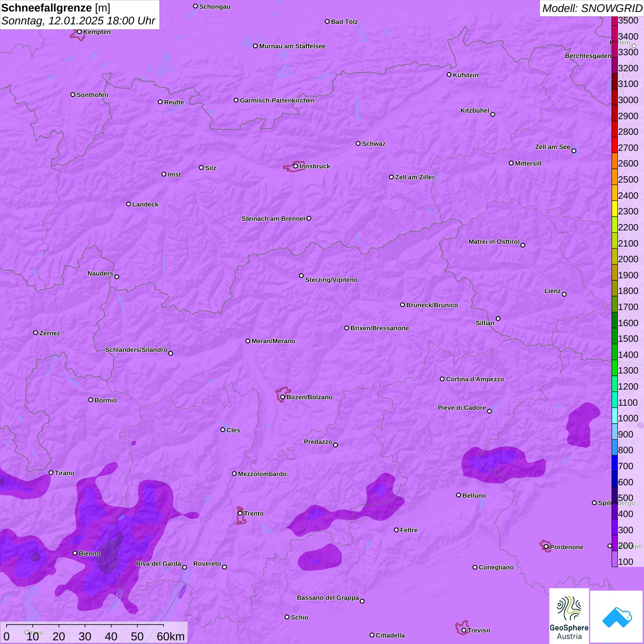Click the Zernez location dot
Viewport: 644px width, 644px height.
(x=35, y=333)
